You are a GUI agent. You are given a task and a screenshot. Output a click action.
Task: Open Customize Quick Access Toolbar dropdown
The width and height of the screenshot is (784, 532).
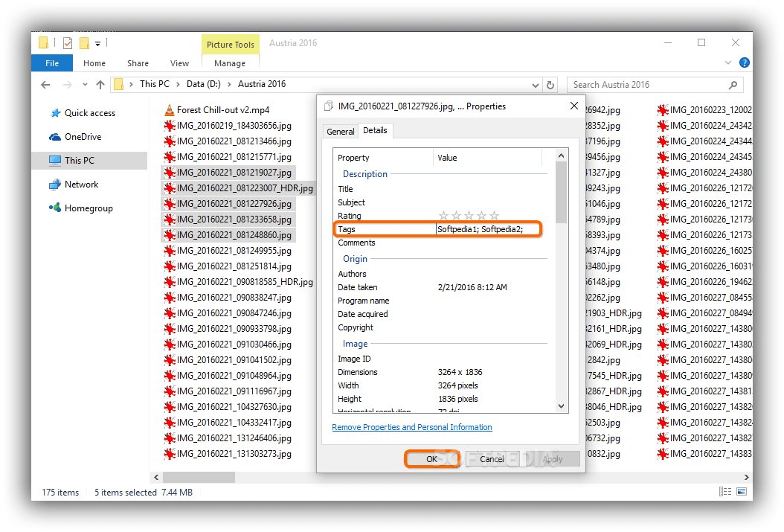[x=98, y=44]
